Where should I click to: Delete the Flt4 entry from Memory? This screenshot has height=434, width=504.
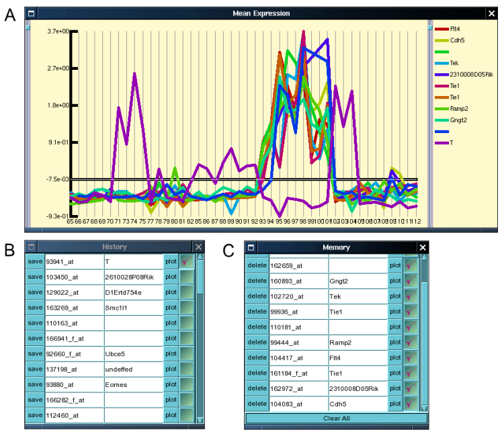(257, 358)
